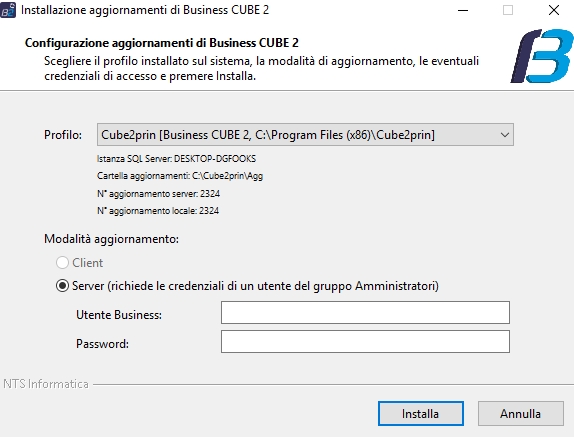The image size is (574, 437).
Task: Select the Client update mode radio
Action: pos(62,262)
